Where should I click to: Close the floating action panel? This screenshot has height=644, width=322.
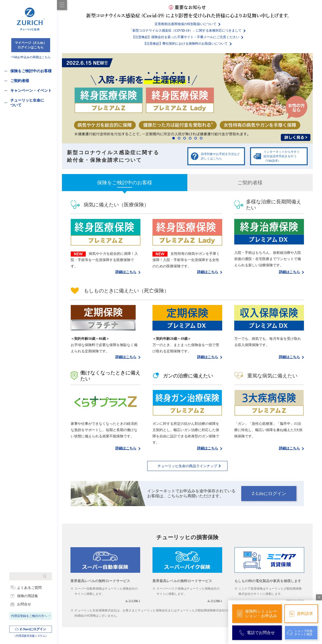point(319,597)
